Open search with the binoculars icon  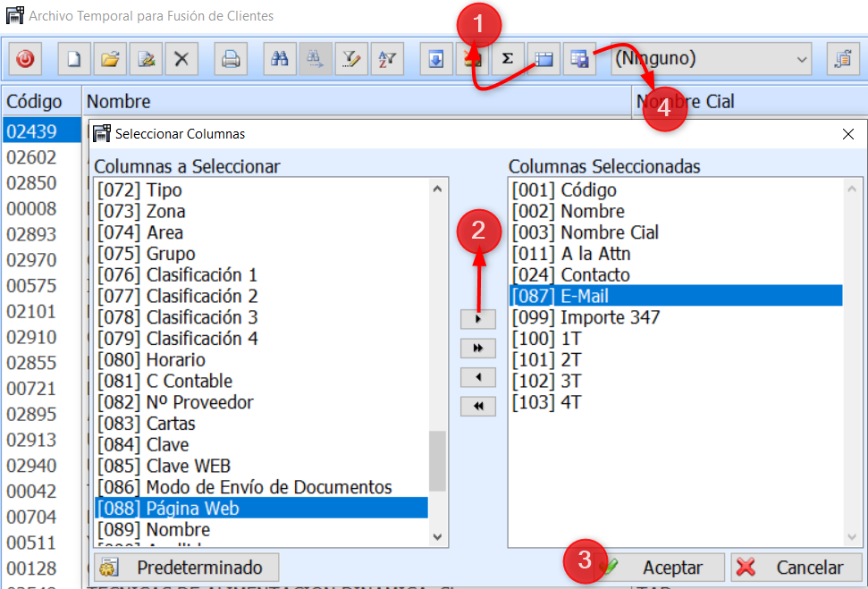[x=280, y=60]
